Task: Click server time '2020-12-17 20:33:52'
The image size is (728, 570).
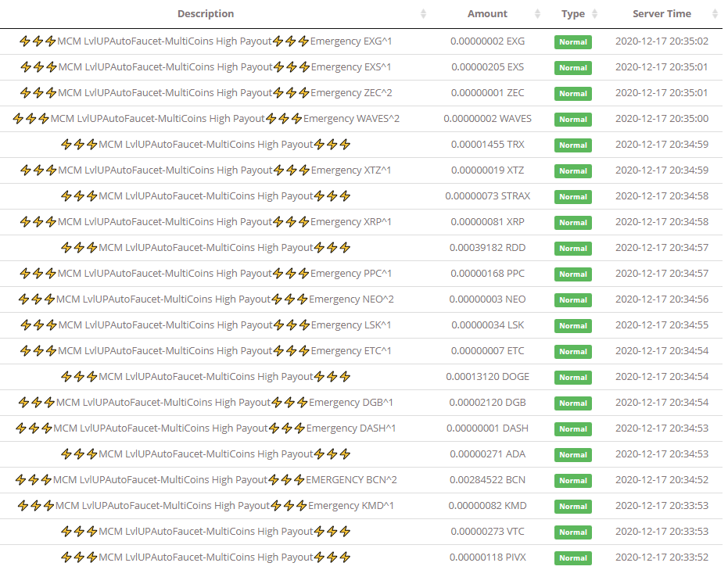Action: click(662, 557)
